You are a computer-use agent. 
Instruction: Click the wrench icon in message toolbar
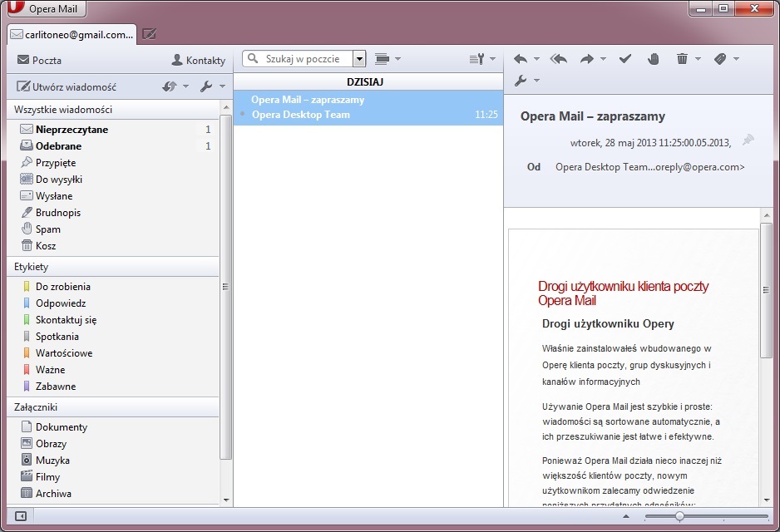point(521,81)
